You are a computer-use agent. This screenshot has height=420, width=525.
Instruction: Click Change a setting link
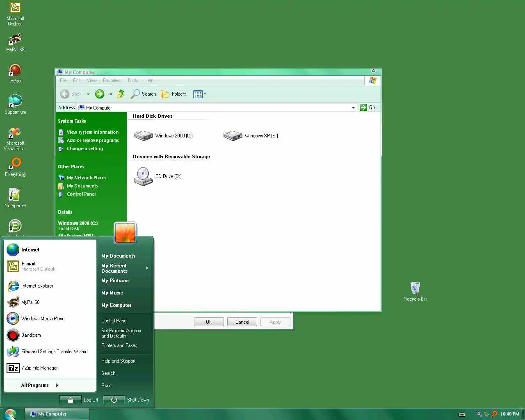tap(81, 148)
